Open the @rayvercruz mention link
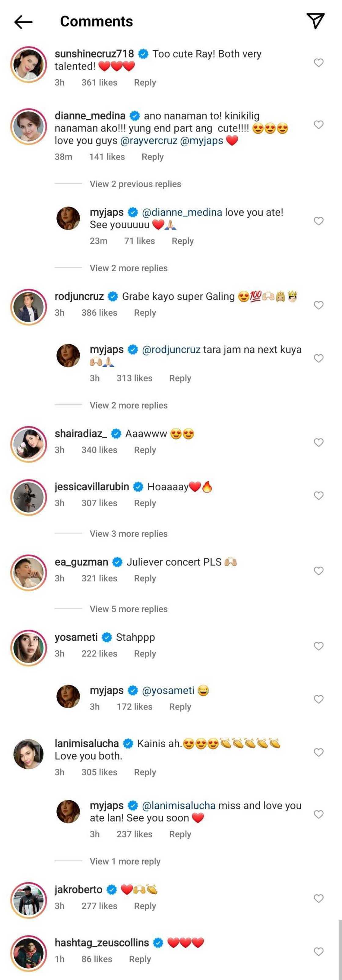 pyautogui.click(x=148, y=141)
